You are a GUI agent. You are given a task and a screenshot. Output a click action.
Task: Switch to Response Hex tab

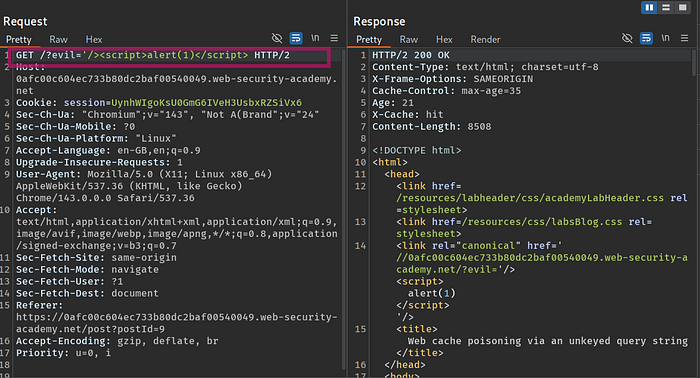pyautogui.click(x=444, y=40)
